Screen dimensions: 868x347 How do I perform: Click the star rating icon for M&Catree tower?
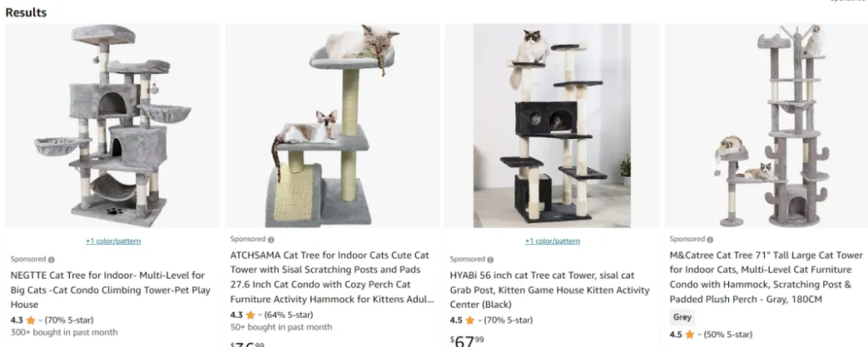click(x=690, y=334)
